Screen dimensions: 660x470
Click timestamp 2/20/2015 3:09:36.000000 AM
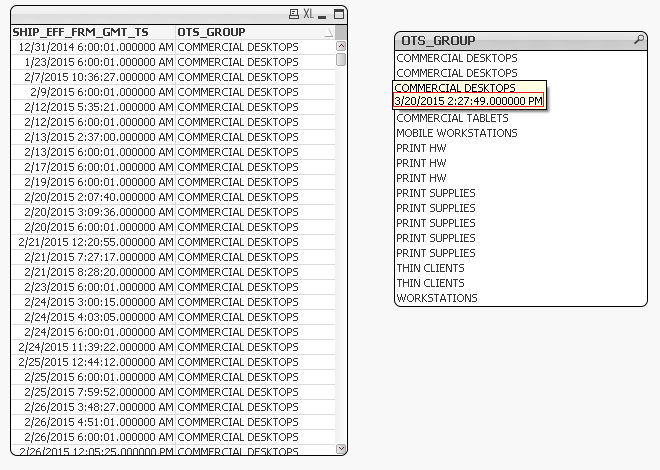[99, 212]
